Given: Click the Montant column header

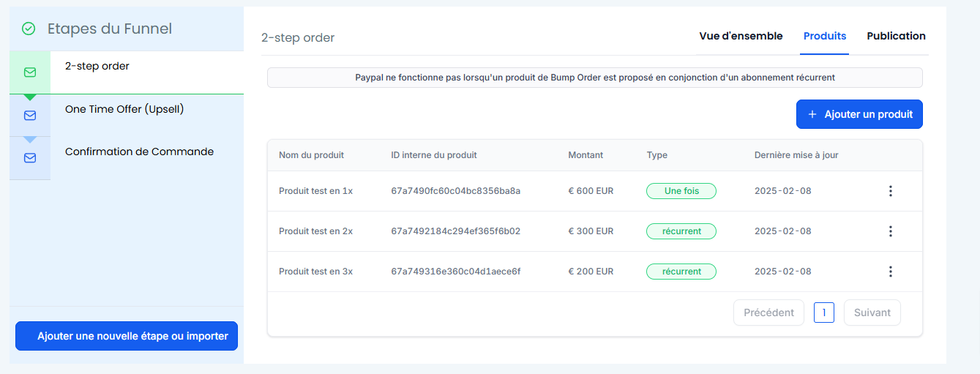Looking at the screenshot, I should (586, 155).
